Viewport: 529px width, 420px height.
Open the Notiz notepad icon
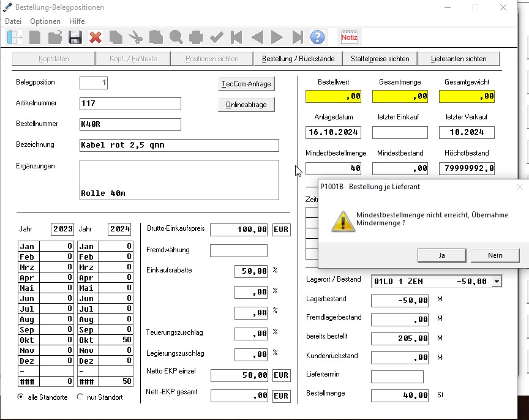[x=349, y=37]
